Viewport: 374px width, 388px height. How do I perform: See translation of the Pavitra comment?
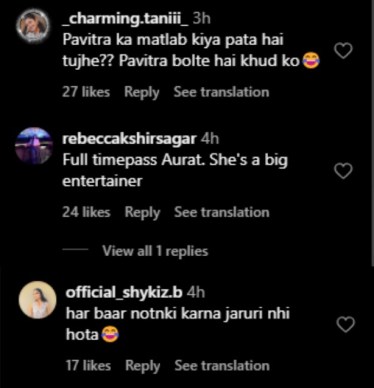(221, 92)
